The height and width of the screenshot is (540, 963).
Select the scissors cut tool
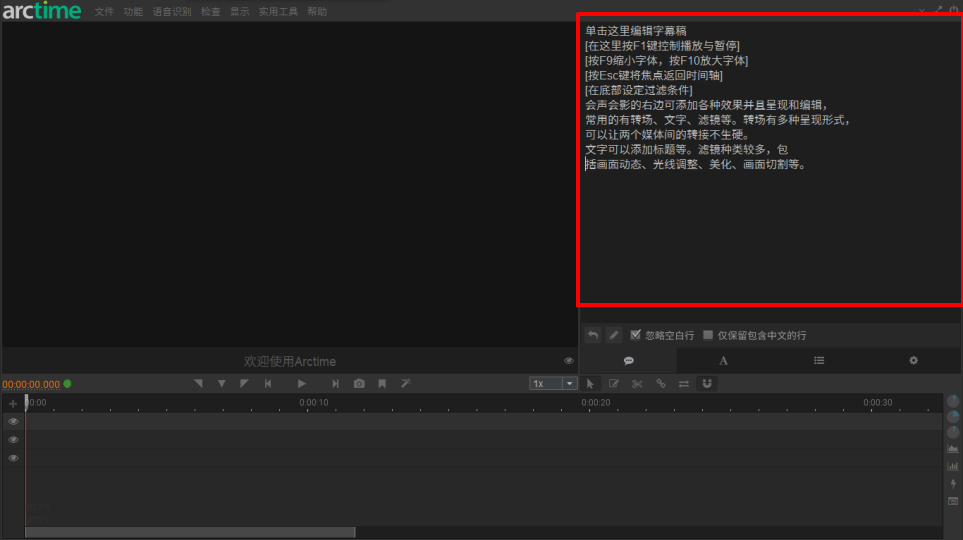pyautogui.click(x=637, y=384)
